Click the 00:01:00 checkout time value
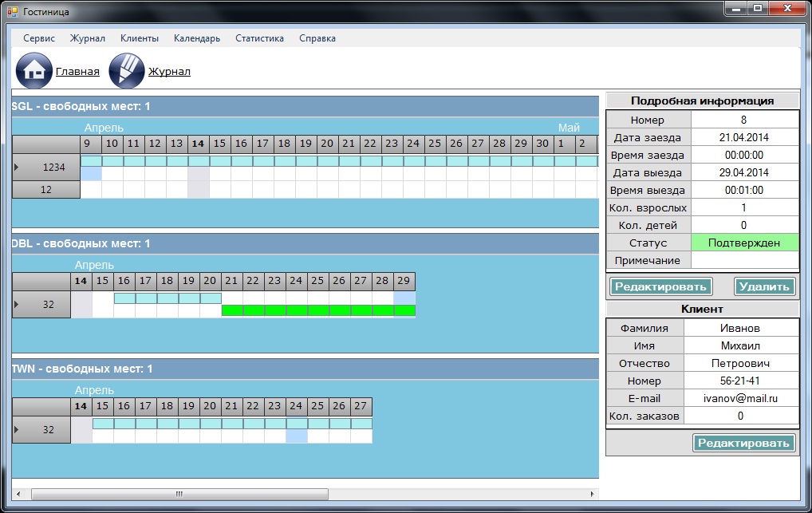This screenshot has height=513, width=812. (744, 190)
